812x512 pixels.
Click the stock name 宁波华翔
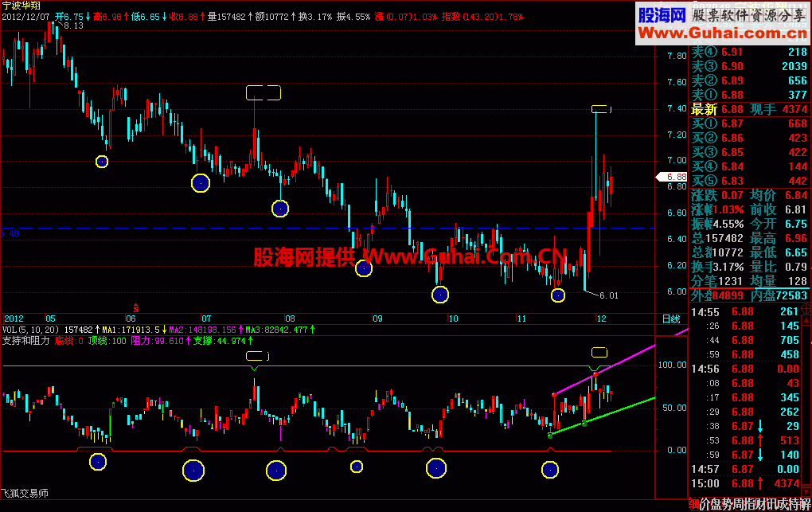click(21, 6)
